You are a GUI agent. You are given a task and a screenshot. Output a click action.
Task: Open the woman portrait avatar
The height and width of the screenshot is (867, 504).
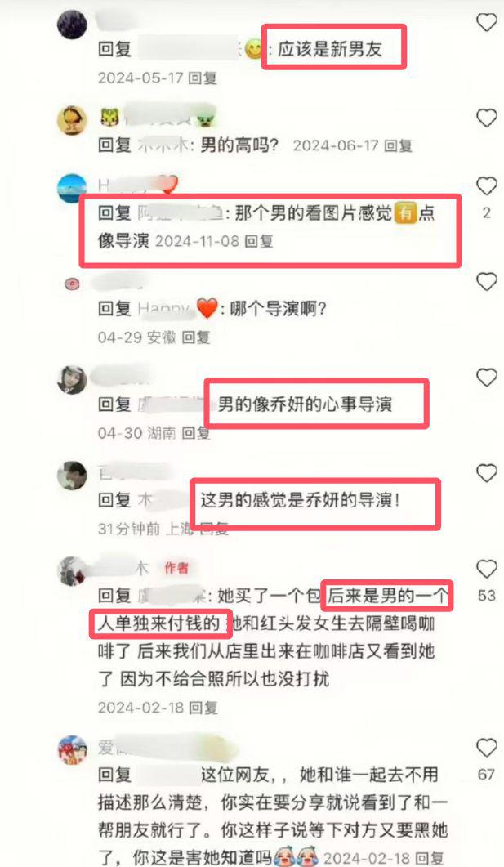point(73,380)
